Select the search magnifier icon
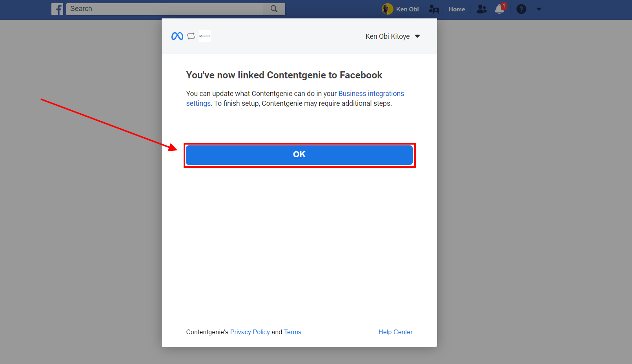632x364 pixels. 274,9
